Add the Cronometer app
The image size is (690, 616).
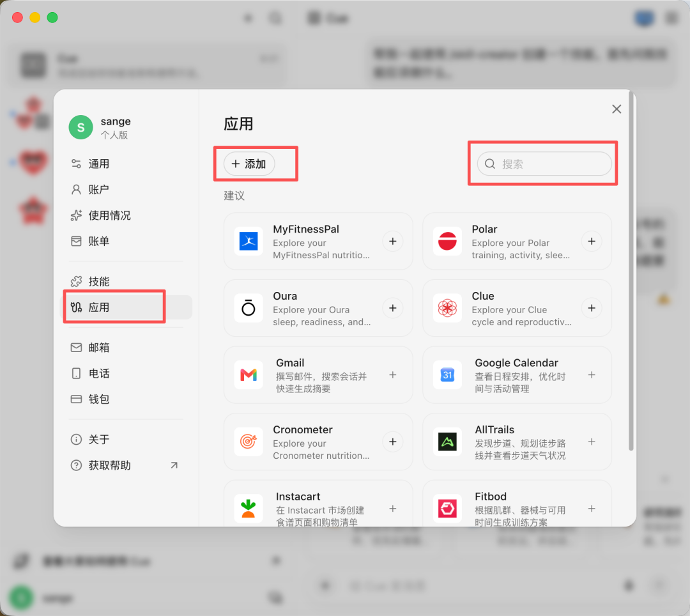click(x=392, y=442)
